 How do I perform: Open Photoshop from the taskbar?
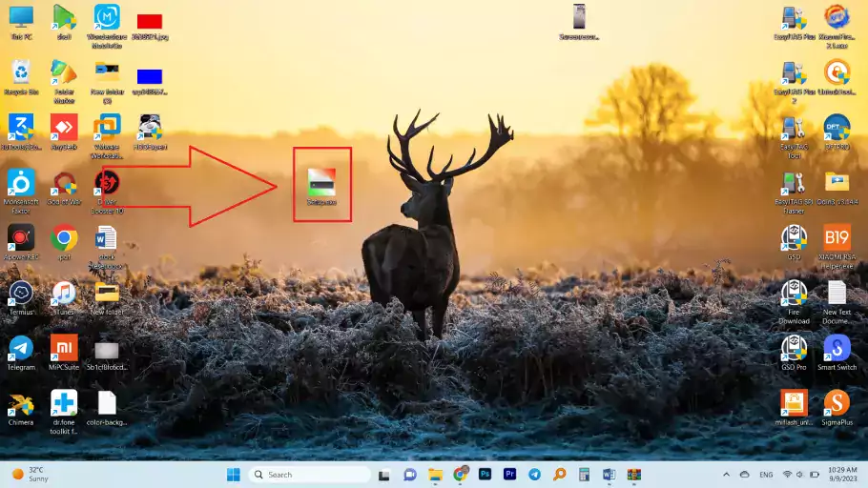[485, 474]
